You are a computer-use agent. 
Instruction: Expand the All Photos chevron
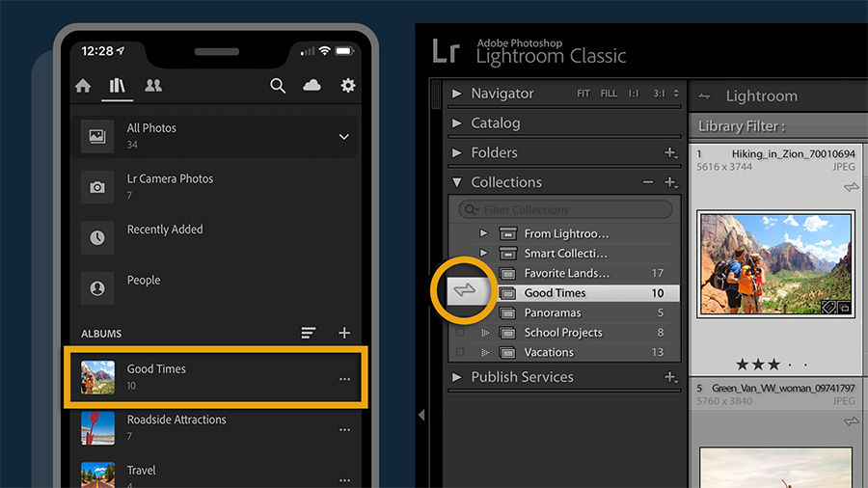pyautogui.click(x=343, y=137)
